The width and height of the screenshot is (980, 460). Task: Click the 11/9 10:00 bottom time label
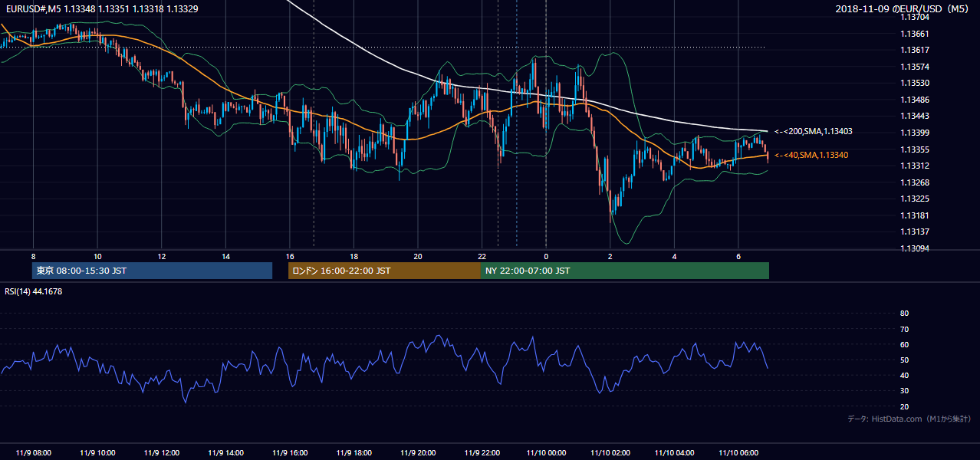tap(97, 453)
